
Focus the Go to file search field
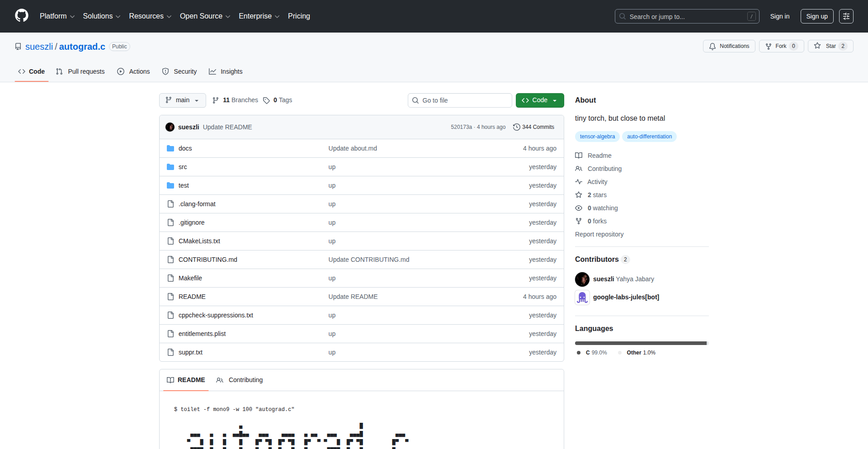click(460, 100)
